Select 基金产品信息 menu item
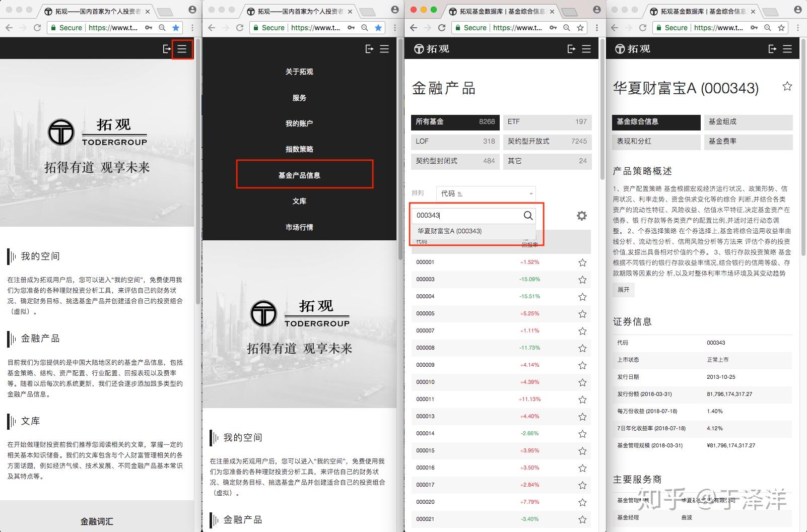Viewport: 807px width, 532px height. [x=299, y=175]
